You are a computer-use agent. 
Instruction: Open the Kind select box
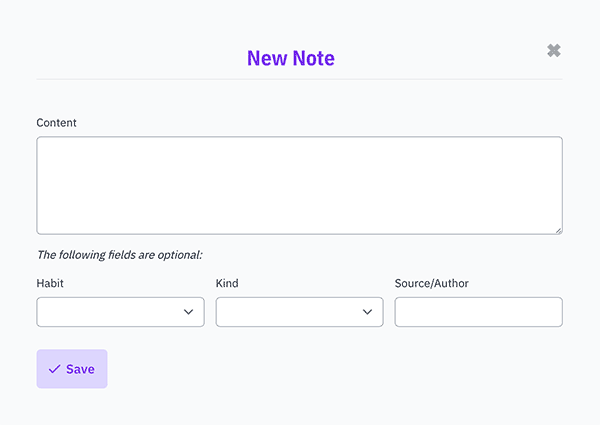[x=300, y=312]
